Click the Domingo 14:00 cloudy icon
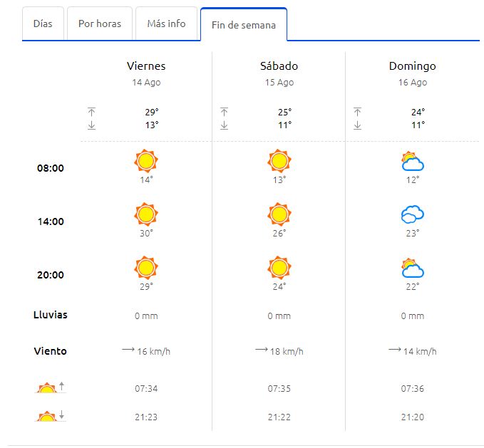This screenshot has width=484, height=448. [x=413, y=214]
